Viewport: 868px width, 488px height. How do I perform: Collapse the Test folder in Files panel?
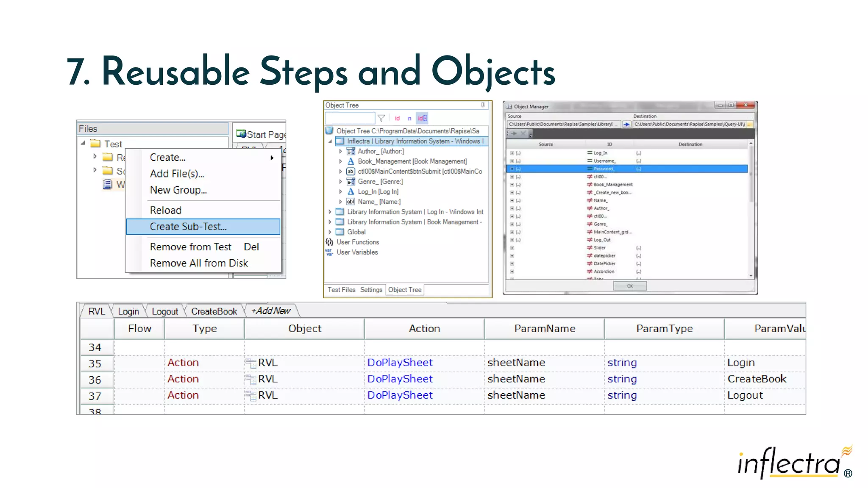[83, 143]
